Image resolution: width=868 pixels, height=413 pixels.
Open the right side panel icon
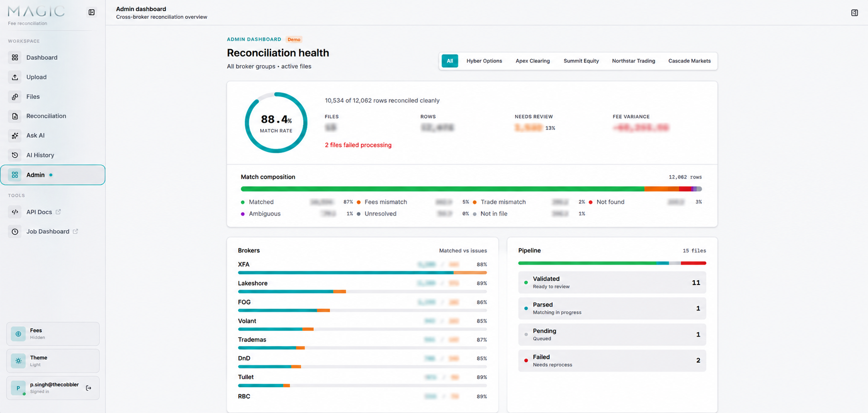click(x=855, y=13)
